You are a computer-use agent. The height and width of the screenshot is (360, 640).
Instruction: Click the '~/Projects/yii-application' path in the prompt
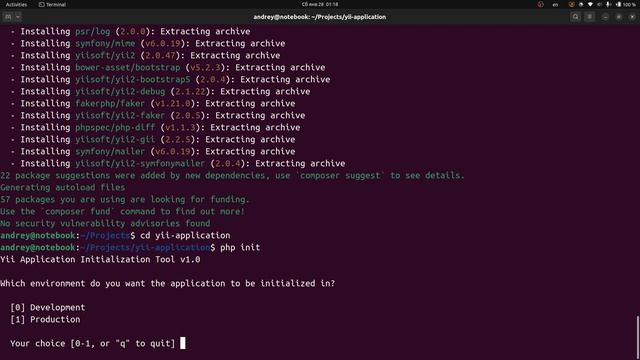[145, 247]
